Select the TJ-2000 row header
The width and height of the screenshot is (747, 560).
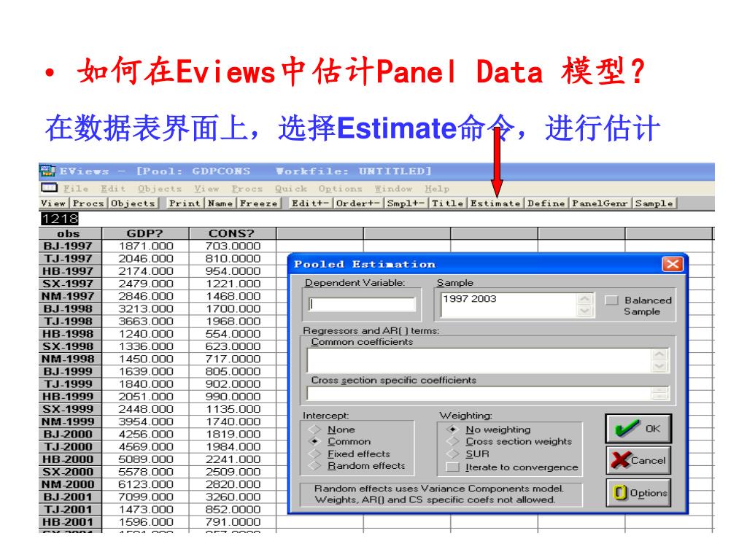click(x=69, y=447)
